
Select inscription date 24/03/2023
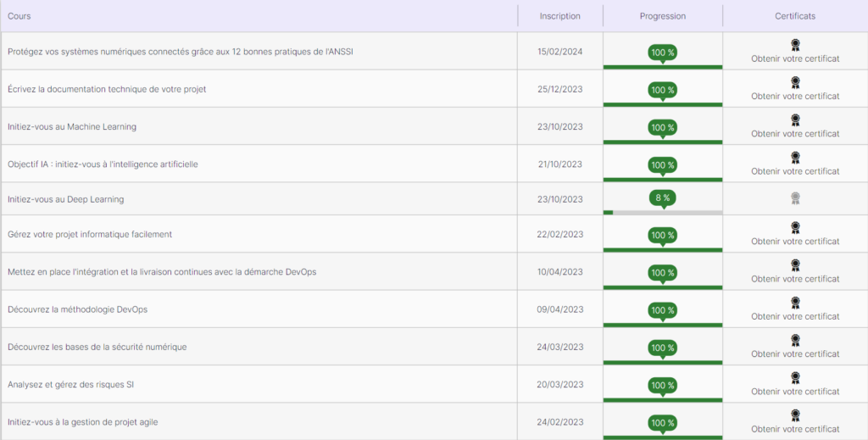click(560, 348)
